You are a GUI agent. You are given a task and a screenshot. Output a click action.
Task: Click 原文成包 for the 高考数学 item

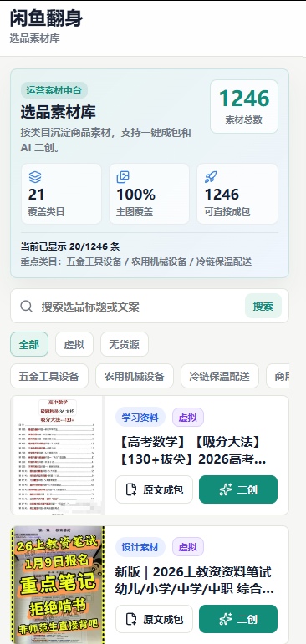154,489
